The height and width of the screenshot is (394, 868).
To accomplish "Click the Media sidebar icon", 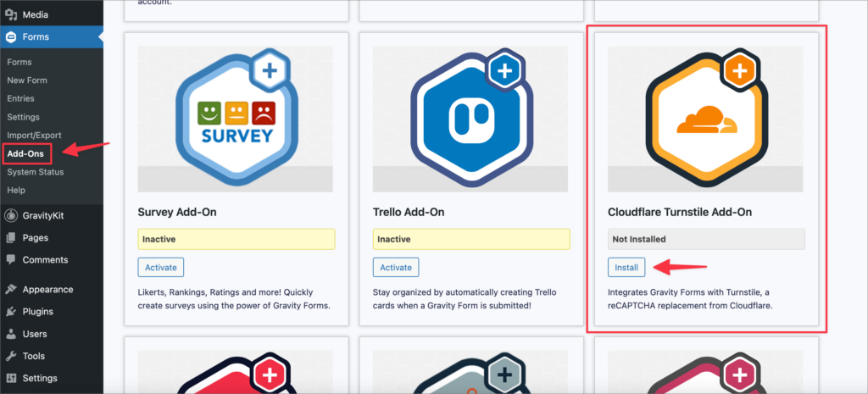I will 11,15.
